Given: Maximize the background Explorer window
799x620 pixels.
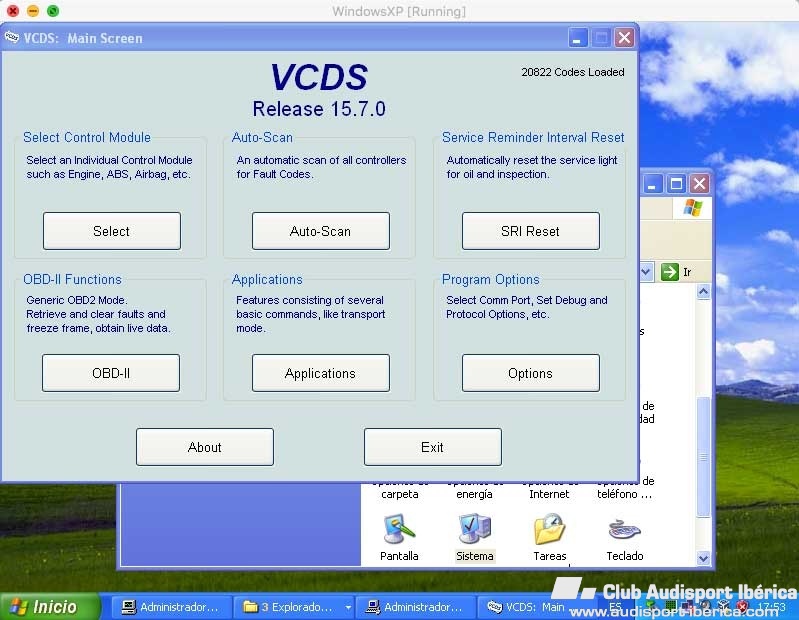Looking at the screenshot, I should [x=676, y=183].
